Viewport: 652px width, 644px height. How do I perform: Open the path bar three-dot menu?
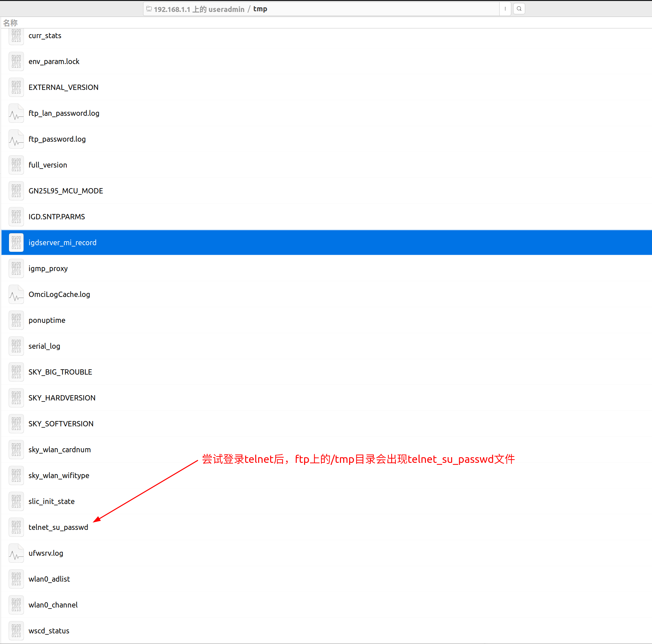point(505,9)
